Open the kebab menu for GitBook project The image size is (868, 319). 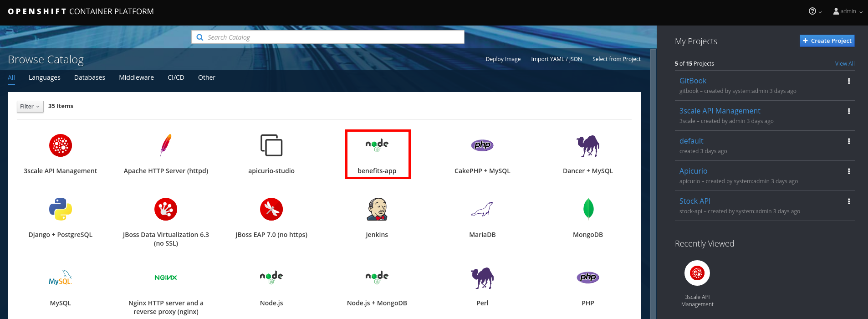[x=848, y=81]
